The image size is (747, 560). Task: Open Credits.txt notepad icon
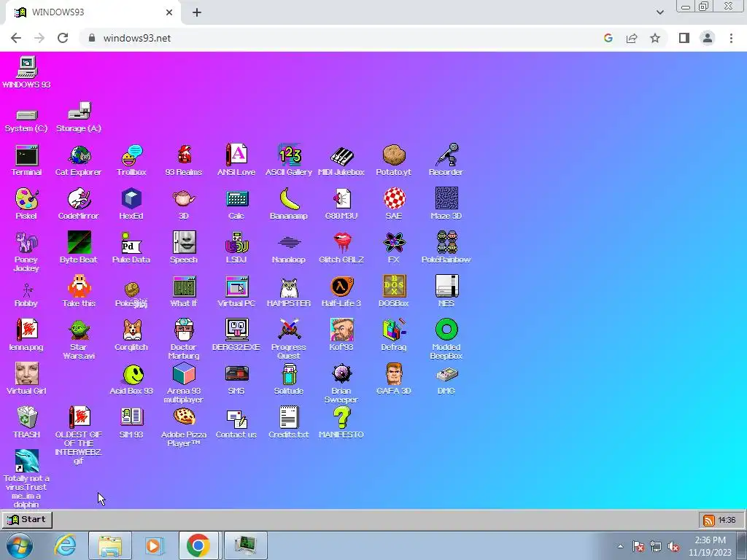point(289,417)
